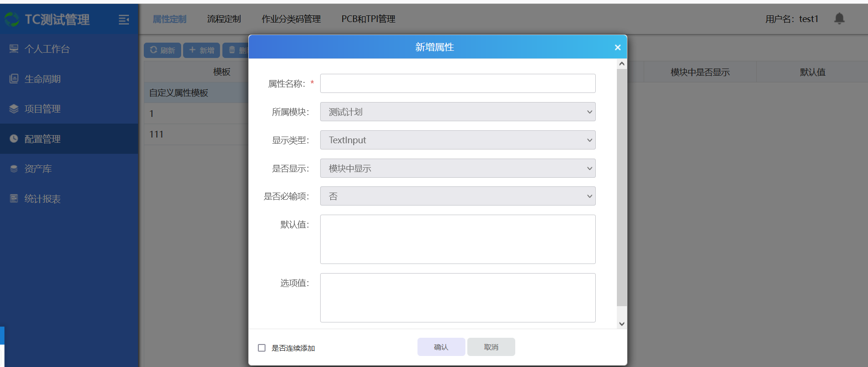This screenshot has width=868, height=367.
Task: Switch to the 流程定制 tab
Action: tap(224, 19)
